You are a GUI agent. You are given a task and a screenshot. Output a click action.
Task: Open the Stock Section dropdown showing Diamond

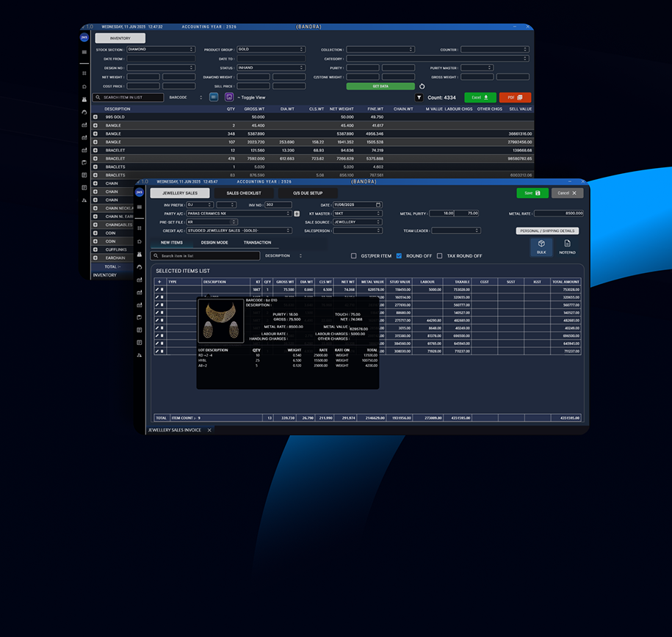161,49
